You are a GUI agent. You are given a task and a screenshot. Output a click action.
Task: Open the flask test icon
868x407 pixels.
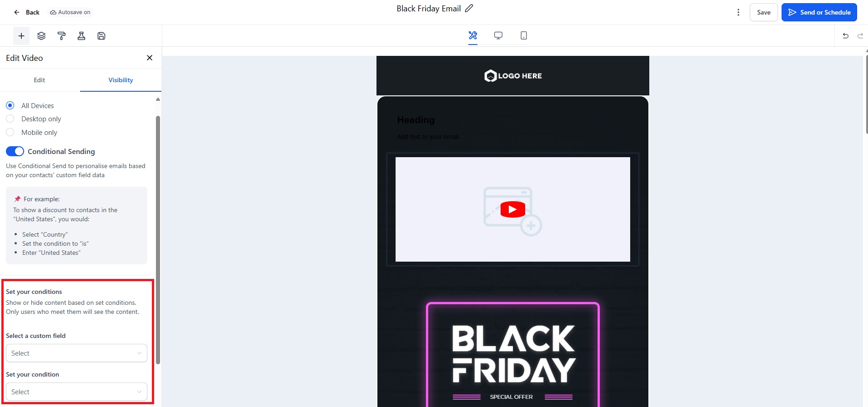click(81, 36)
